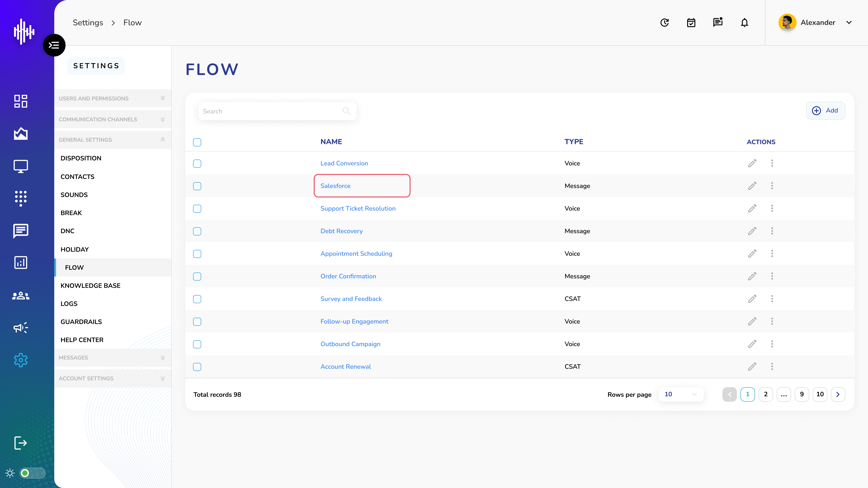Open more actions for Outbound Campaign

[x=772, y=344]
